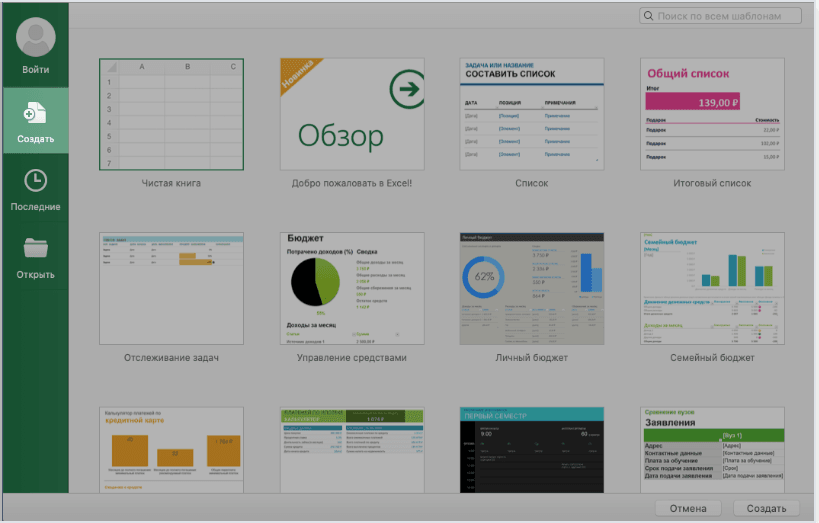The image size is (819, 523).
Task: Select the кредитной карте calculator template
Action: pyautogui.click(x=171, y=450)
